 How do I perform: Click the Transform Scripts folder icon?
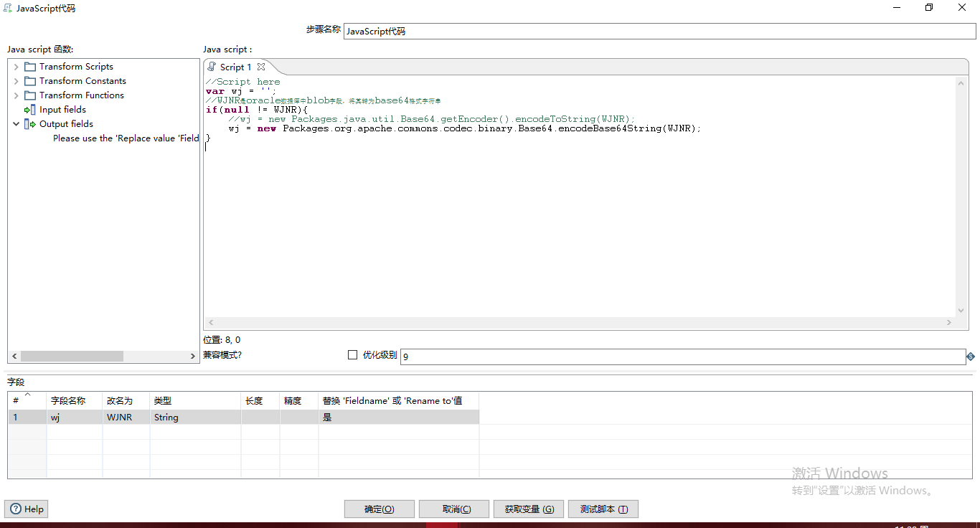pos(29,66)
